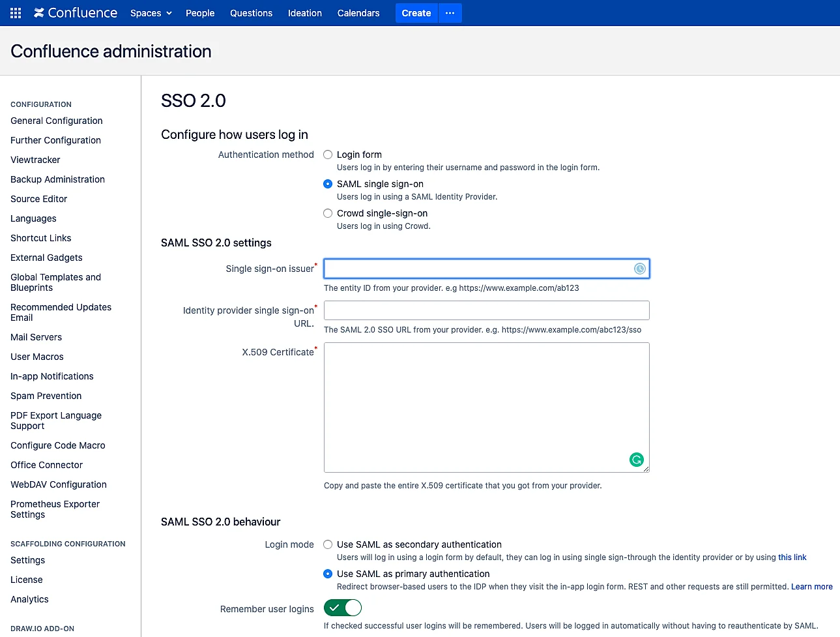Go to Languages configuration

click(x=33, y=218)
